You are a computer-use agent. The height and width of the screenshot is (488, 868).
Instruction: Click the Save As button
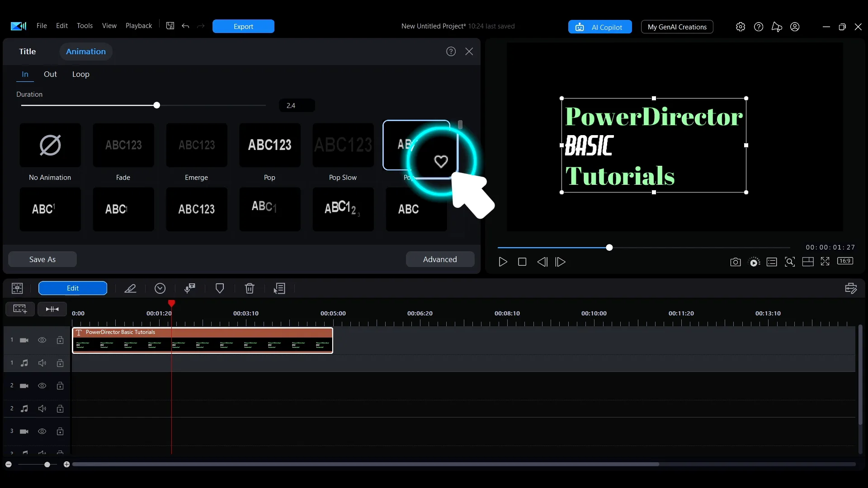42,259
